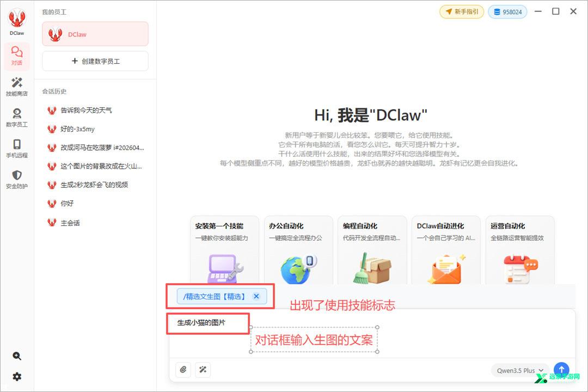The image size is (588, 392).
Task: Open the 办公自动化 card
Action: click(x=298, y=249)
